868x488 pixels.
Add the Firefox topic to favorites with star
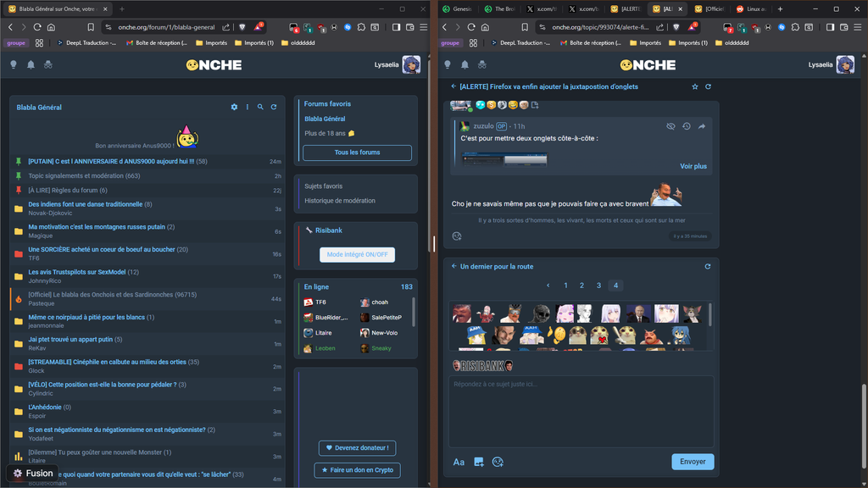695,86
